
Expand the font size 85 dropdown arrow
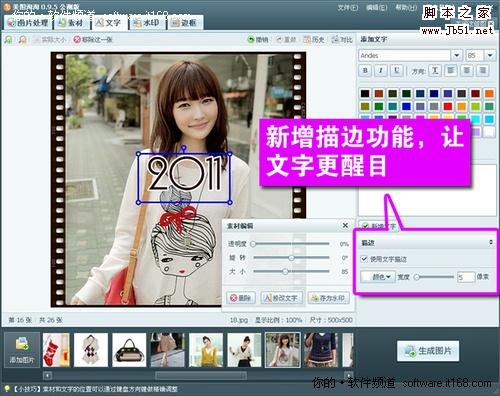[490, 55]
